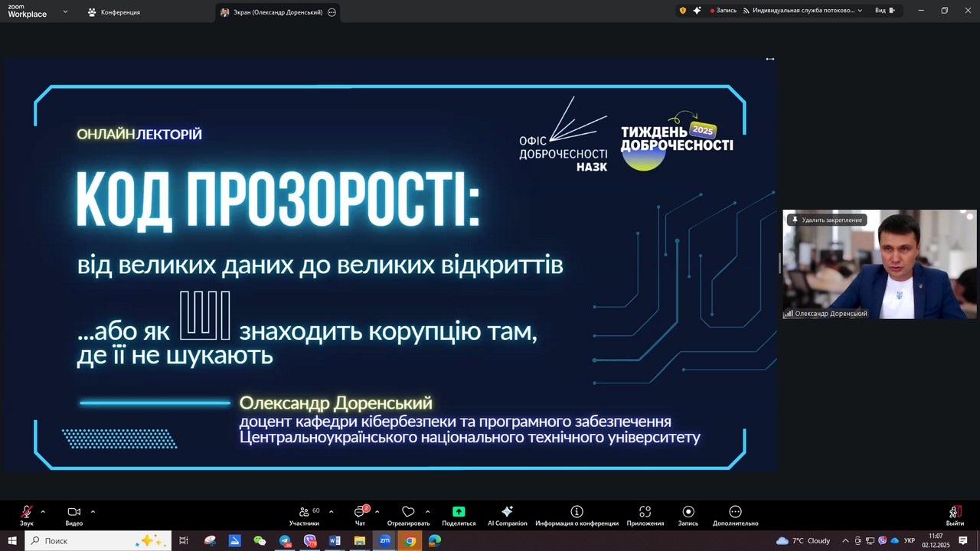
Task: Expand audio options arrow next to Звук
Action: tap(43, 512)
